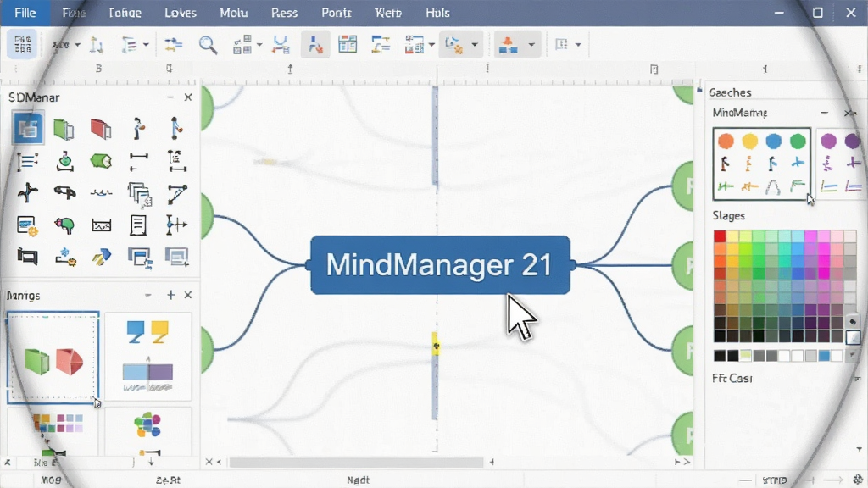Open the Ress menu
The image size is (868, 488).
(x=284, y=13)
